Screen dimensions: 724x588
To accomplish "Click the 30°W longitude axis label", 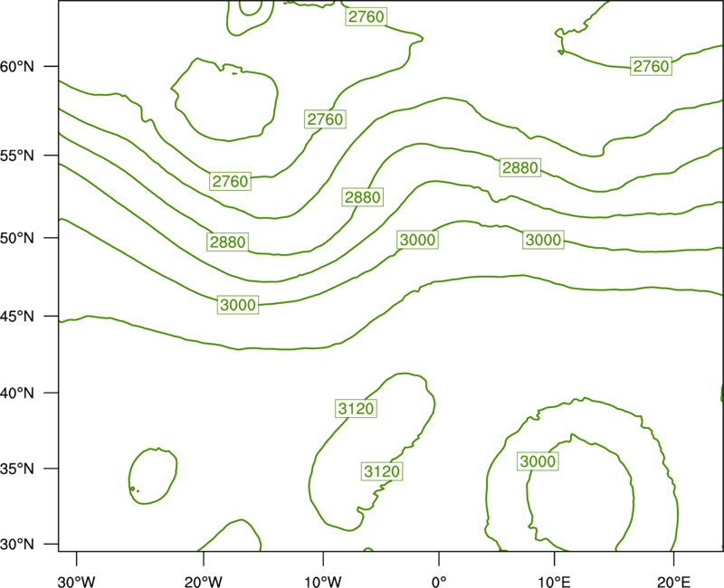I will click(77, 582).
